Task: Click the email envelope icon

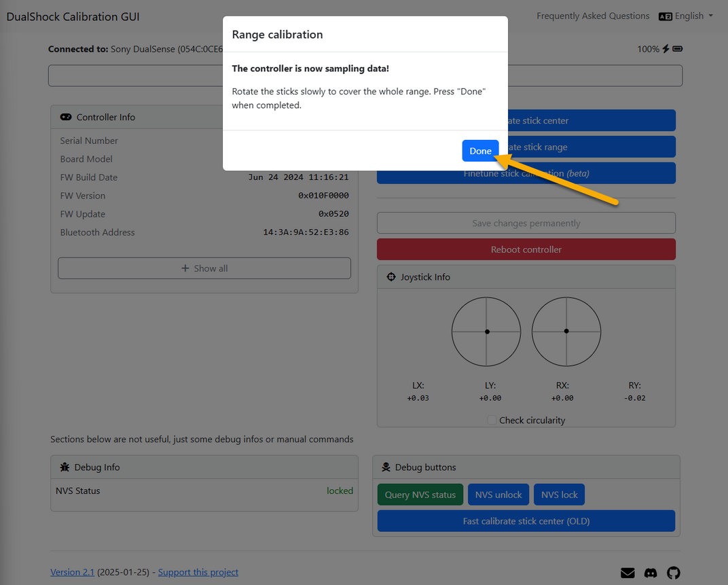Action: [x=627, y=573]
